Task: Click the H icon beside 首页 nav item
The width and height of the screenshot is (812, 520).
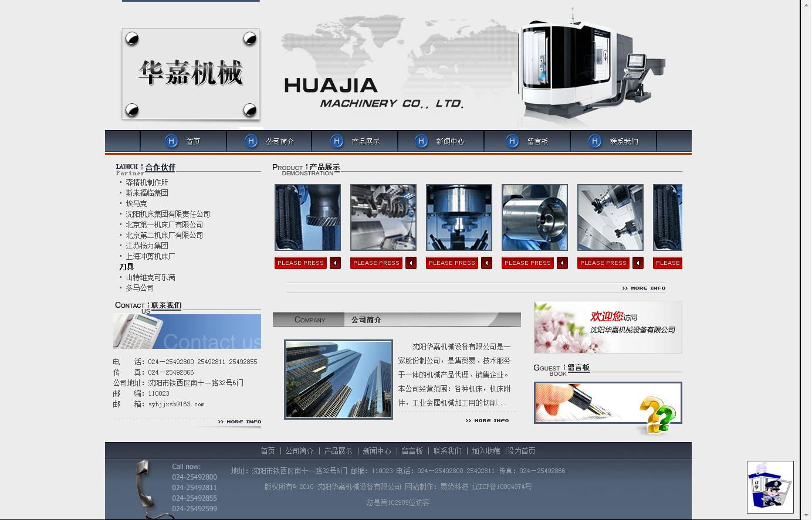Action: pyautogui.click(x=171, y=141)
